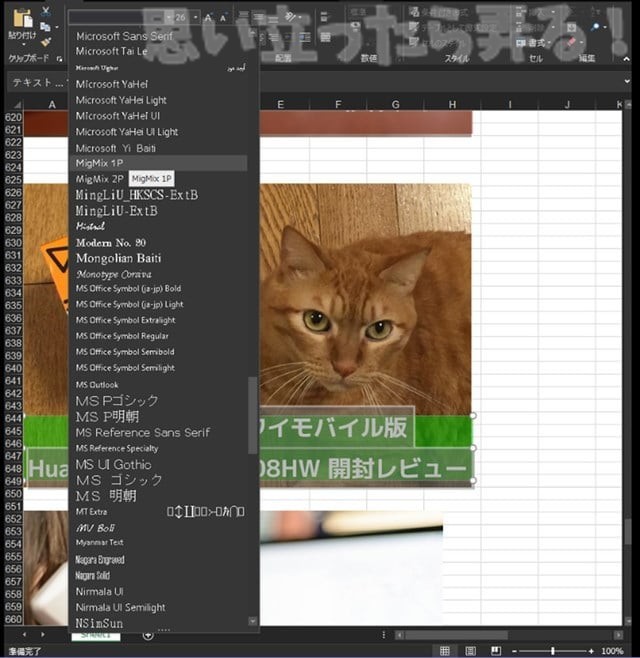Viewport: 640px width, 658px height.
Task: Open the Paste options dropdown arrow
Action: coord(22,46)
